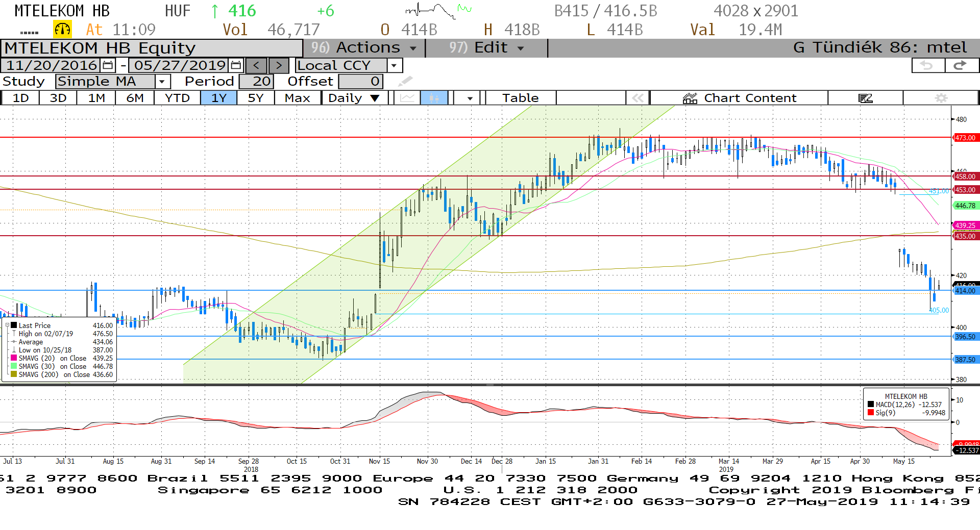
Task: Click the 396.50 blue price level label
Action: point(965,337)
